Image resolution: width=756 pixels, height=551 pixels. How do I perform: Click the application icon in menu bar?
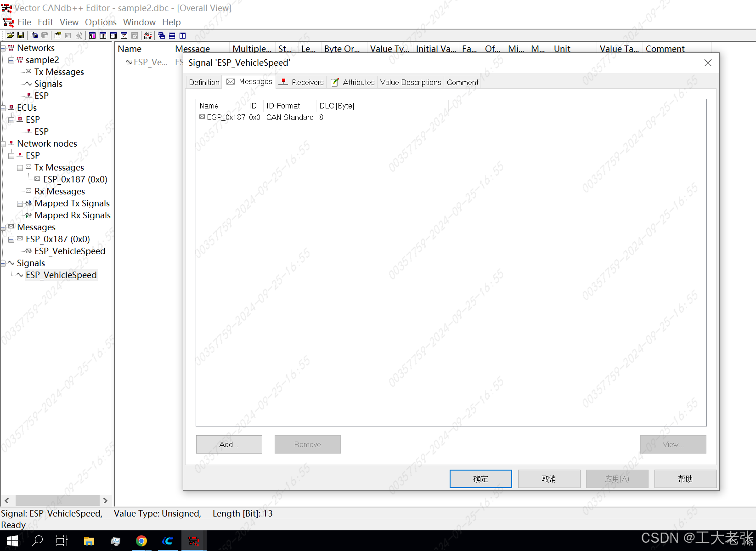(9, 22)
